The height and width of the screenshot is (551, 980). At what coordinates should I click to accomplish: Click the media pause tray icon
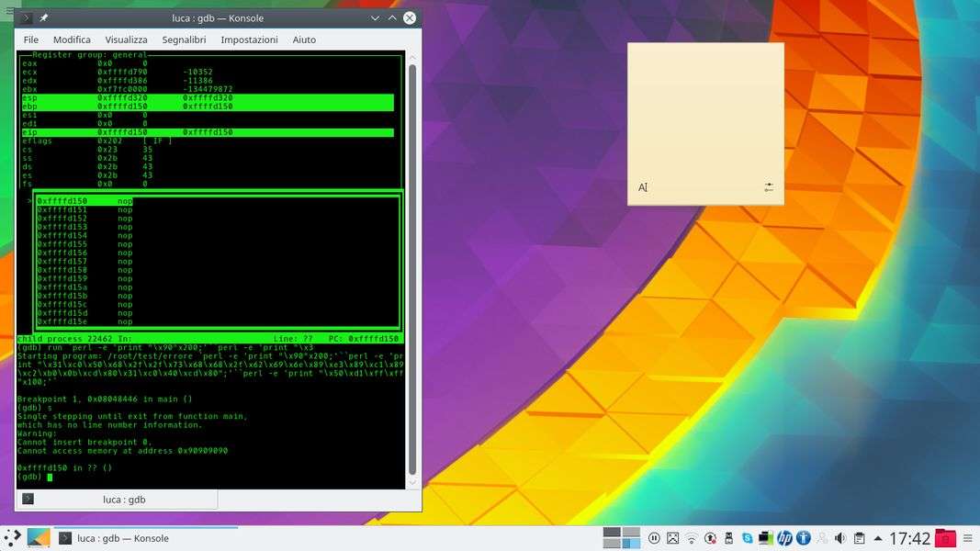(654, 538)
